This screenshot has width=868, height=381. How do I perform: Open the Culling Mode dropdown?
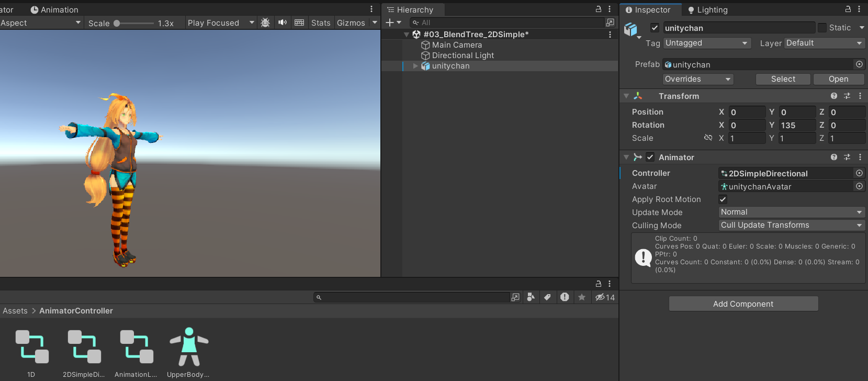click(x=792, y=225)
